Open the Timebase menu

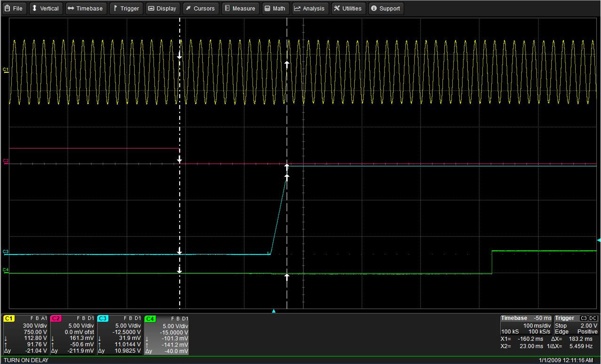click(x=85, y=8)
